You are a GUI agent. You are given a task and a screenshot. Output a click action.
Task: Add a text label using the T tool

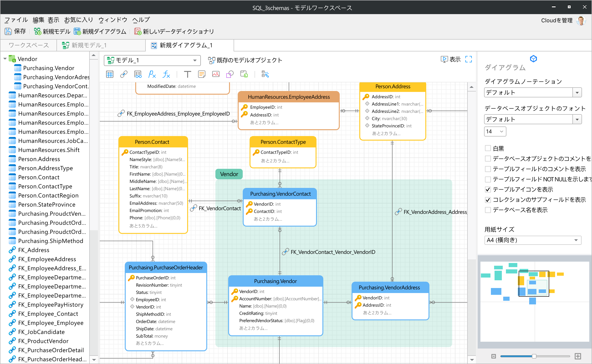(187, 74)
